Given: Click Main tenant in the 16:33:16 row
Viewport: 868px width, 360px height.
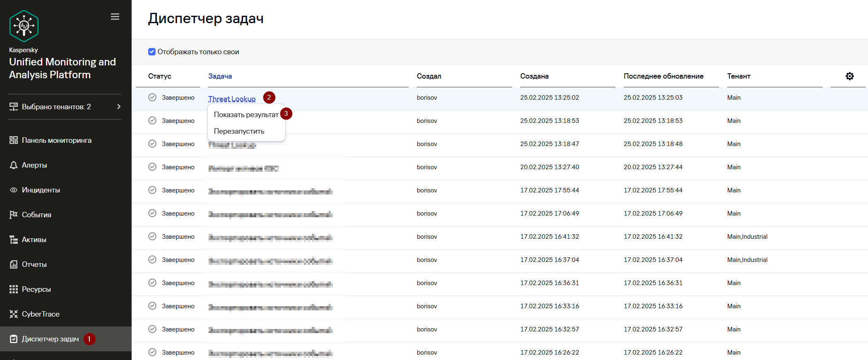Looking at the screenshot, I should (734, 306).
